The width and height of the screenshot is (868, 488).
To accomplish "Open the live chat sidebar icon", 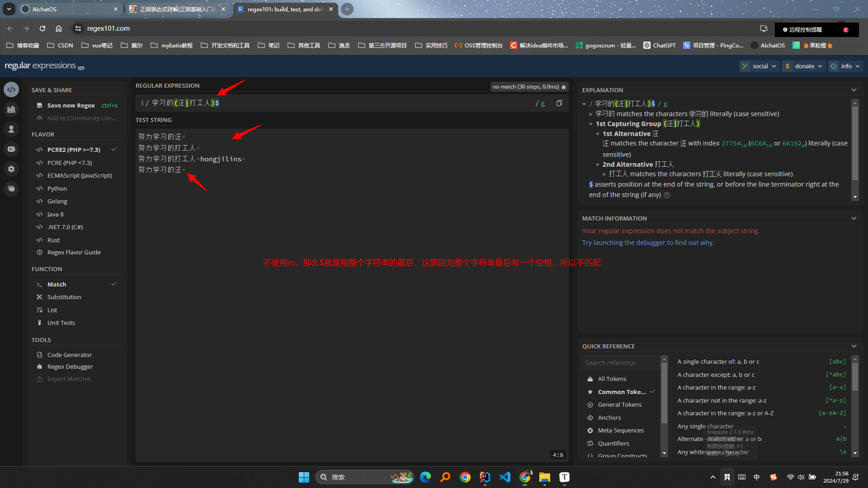I will 11,189.
